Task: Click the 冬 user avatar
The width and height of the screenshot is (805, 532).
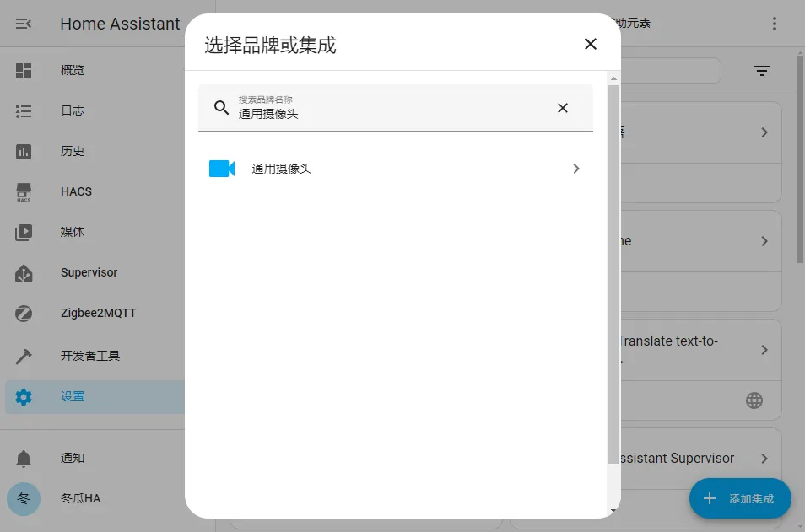Action: [24, 498]
